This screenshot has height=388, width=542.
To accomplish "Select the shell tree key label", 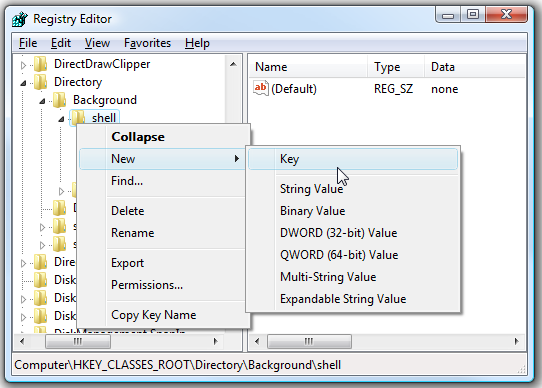I will click(x=104, y=118).
